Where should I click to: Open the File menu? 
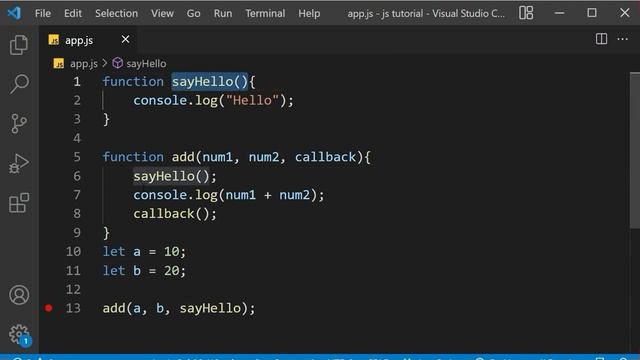tap(43, 13)
